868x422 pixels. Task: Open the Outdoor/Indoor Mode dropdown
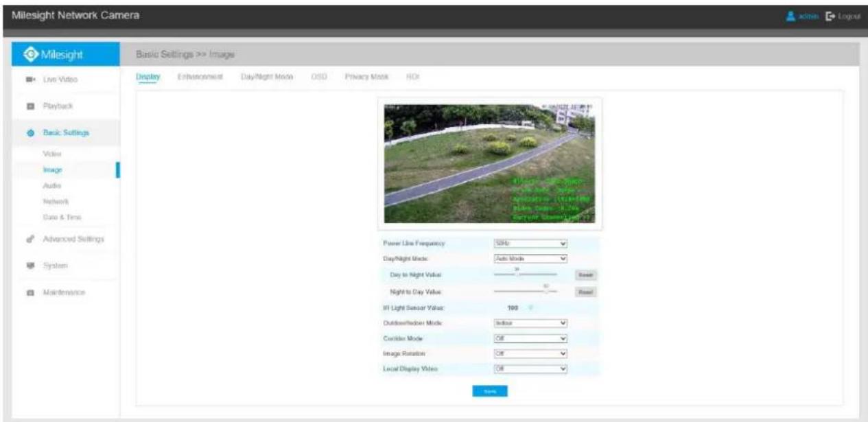click(530, 323)
